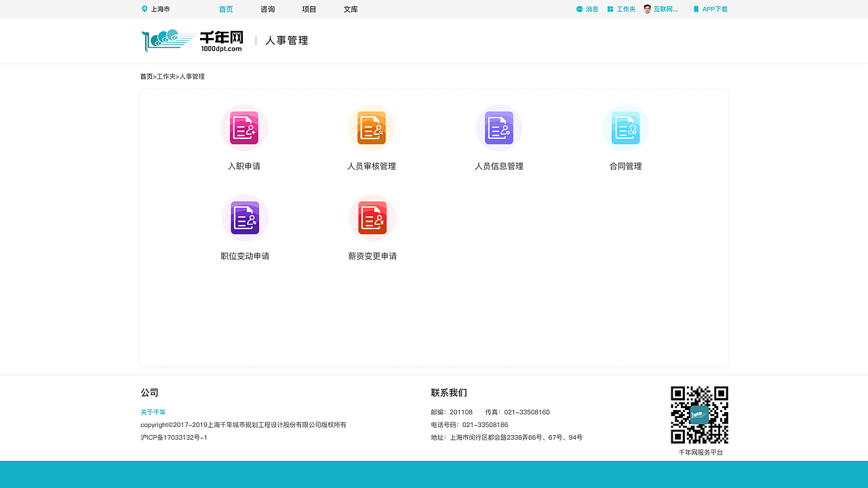Go to 首页 in the breadcrumb

(146, 77)
